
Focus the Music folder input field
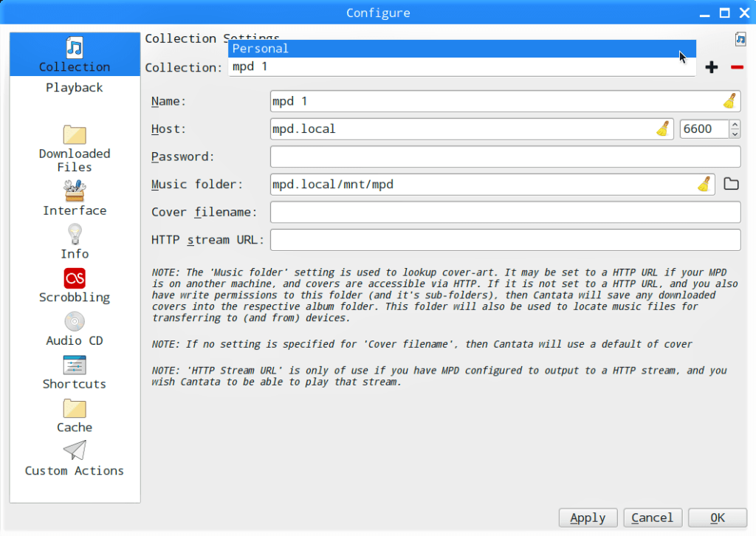pos(492,184)
